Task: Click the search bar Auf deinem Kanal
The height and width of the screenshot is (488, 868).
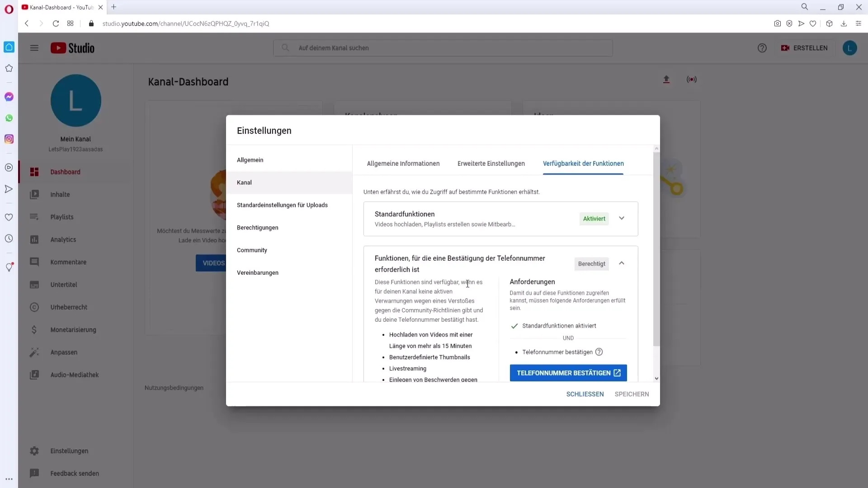Action: click(x=446, y=47)
